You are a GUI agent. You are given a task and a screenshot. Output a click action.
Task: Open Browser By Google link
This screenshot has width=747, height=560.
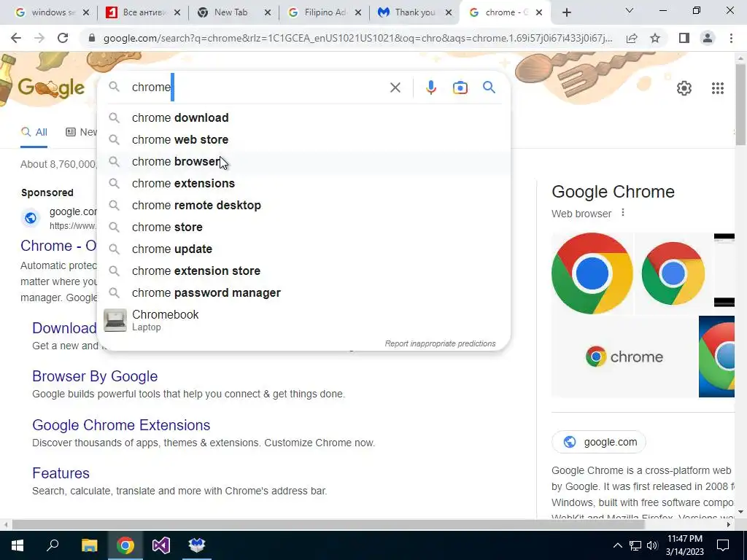(95, 376)
